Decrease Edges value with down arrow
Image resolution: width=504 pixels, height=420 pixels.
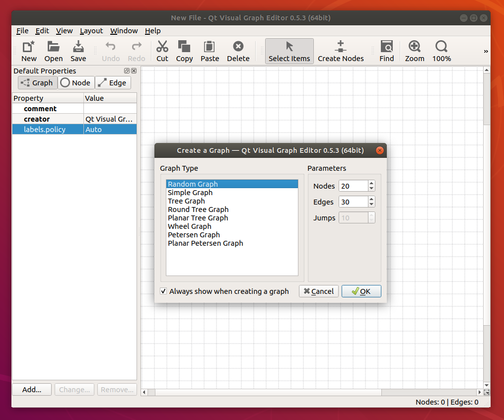[x=371, y=205]
